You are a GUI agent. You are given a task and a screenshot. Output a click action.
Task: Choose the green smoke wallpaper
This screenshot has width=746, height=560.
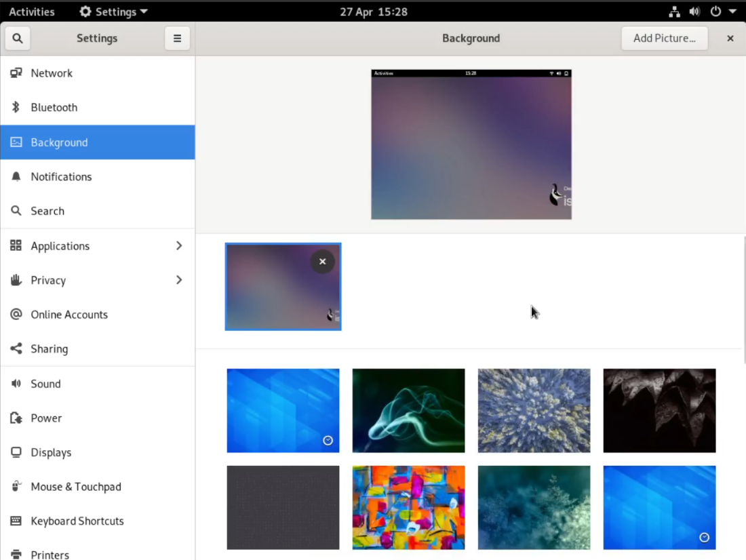[x=408, y=410]
